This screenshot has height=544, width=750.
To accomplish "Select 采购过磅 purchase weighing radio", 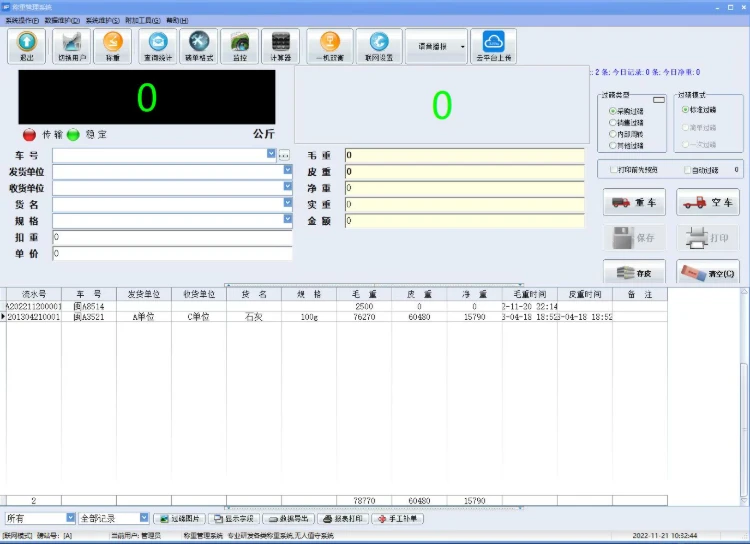I will click(612, 111).
